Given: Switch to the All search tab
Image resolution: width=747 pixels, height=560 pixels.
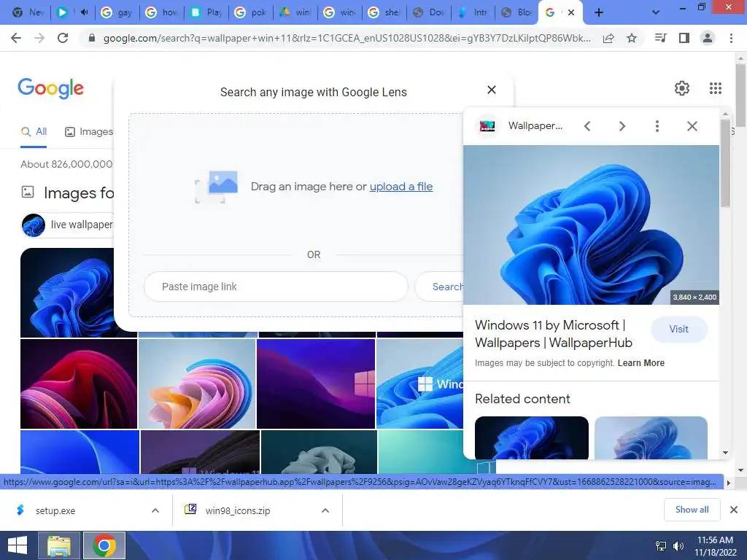Looking at the screenshot, I should click(x=34, y=132).
